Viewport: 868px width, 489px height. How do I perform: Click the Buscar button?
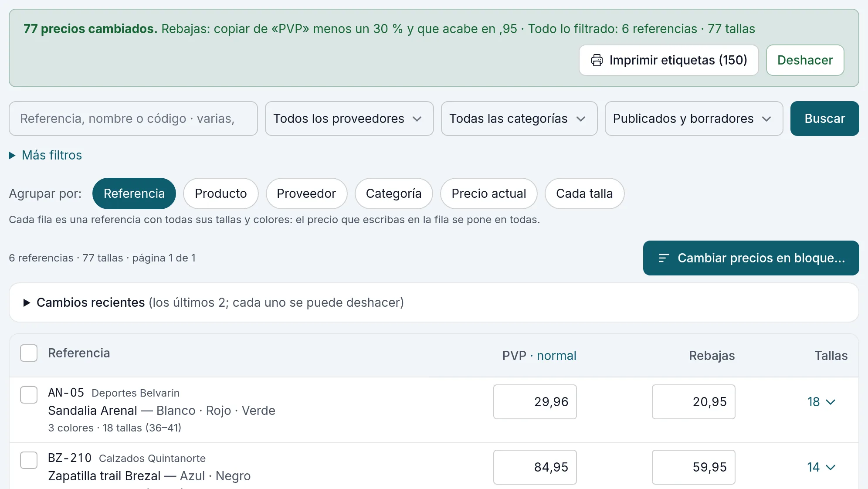click(824, 119)
